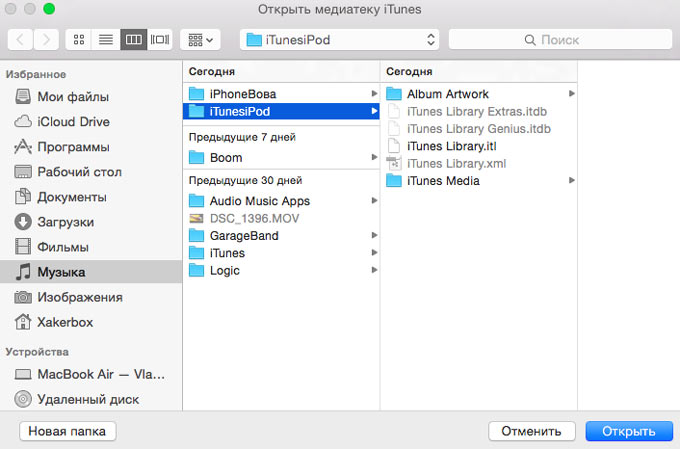This screenshot has height=449, width=680.
Task: Open Документы in the sidebar
Action: click(91, 197)
